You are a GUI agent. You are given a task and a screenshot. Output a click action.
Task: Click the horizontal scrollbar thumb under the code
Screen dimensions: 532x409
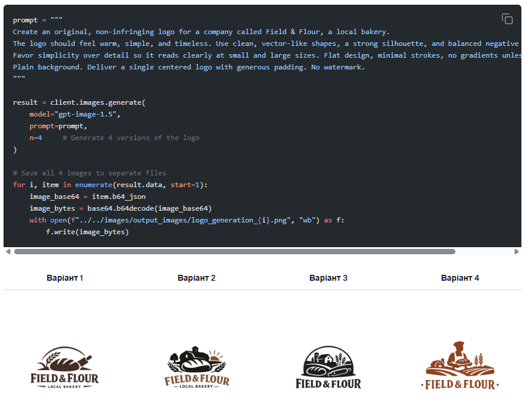(234, 251)
